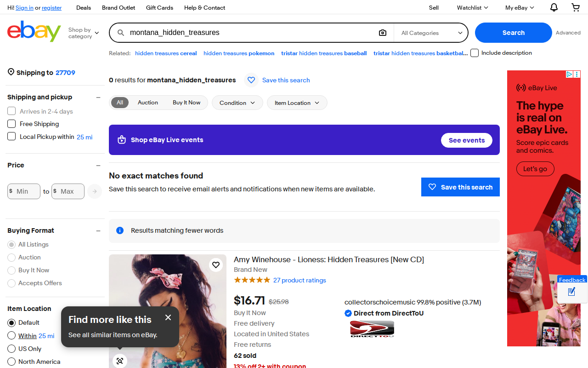
Task: Click the camera image search icon
Action: click(x=383, y=33)
